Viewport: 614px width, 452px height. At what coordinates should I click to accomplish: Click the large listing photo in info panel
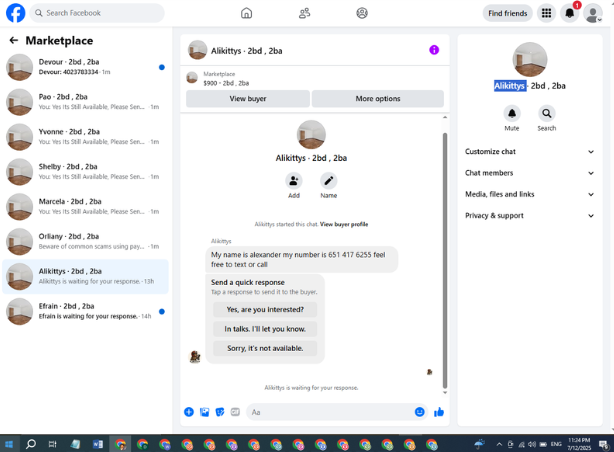[530, 60]
